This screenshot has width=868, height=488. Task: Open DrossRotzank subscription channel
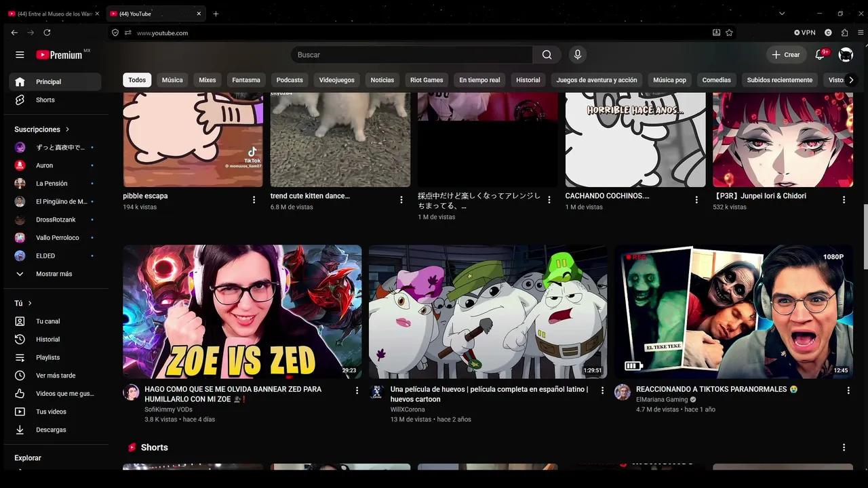click(x=55, y=220)
